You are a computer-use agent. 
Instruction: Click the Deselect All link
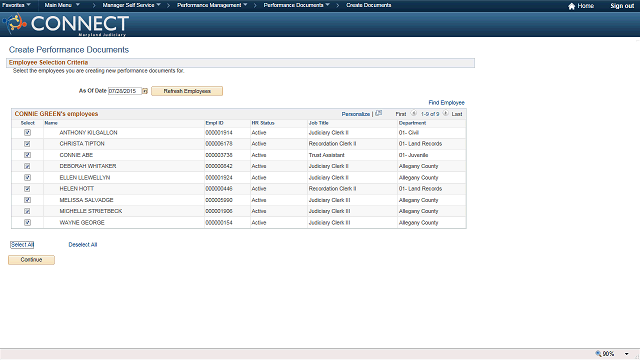pyautogui.click(x=83, y=244)
